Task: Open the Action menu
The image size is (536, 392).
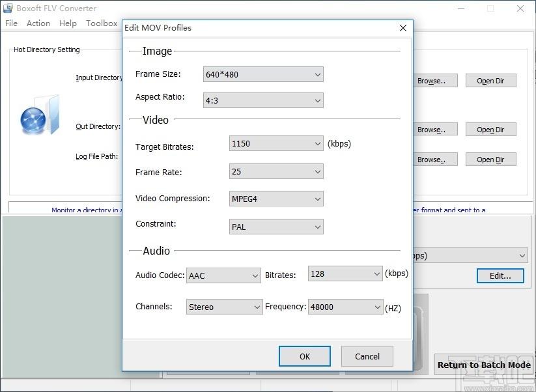Action: 38,23
